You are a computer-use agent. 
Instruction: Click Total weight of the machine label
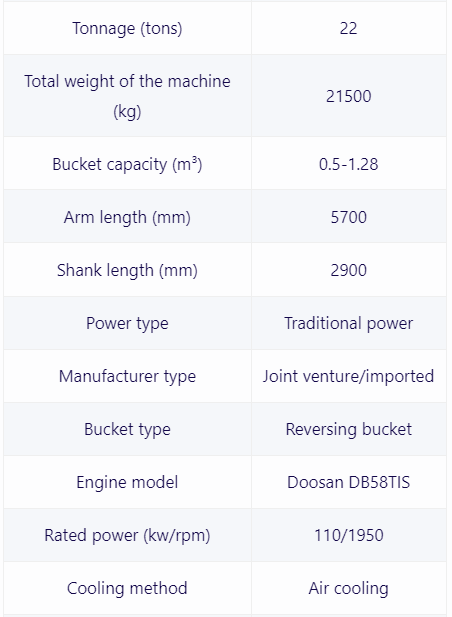127,96
